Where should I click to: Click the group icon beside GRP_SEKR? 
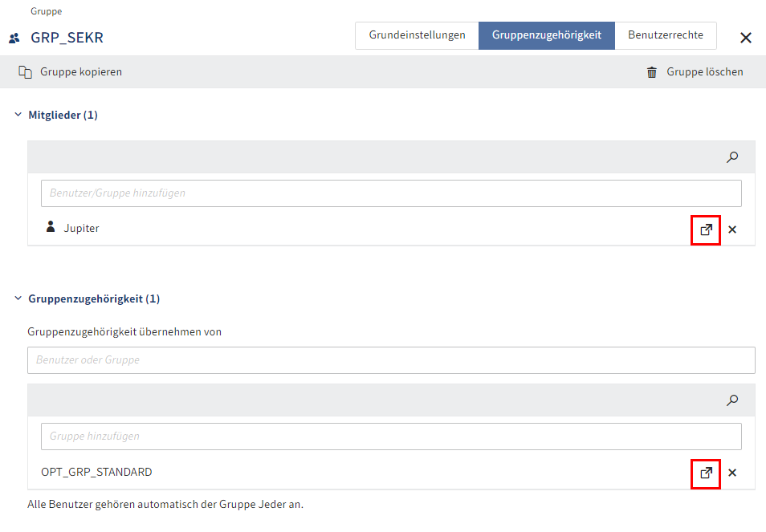[x=14, y=38]
